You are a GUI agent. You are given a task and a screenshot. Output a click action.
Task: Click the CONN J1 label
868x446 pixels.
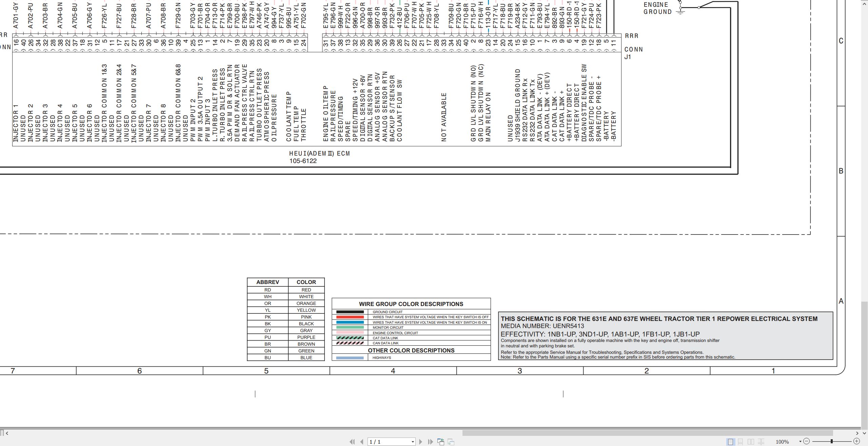(x=633, y=53)
